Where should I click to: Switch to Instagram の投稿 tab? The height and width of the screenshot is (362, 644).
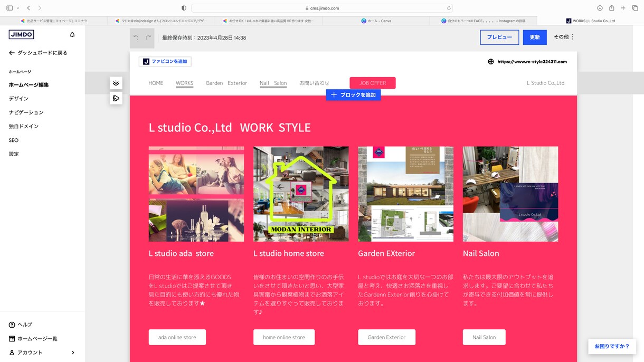(484, 21)
